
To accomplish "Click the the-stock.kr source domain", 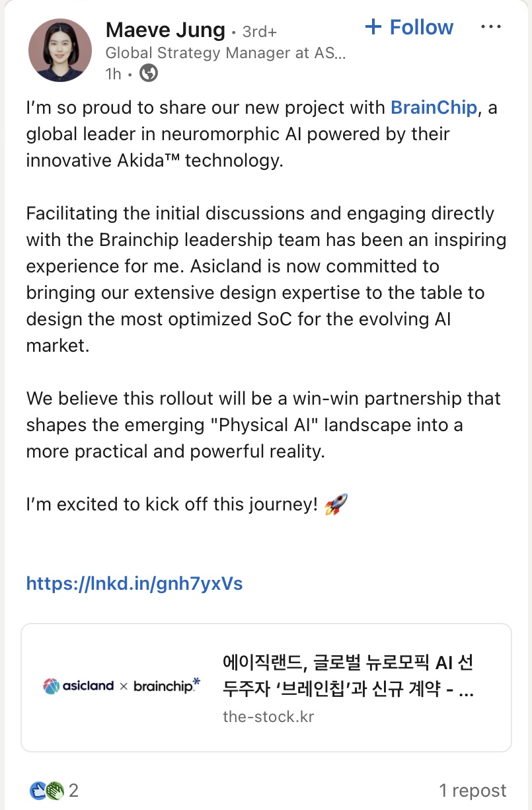I will point(268,717).
